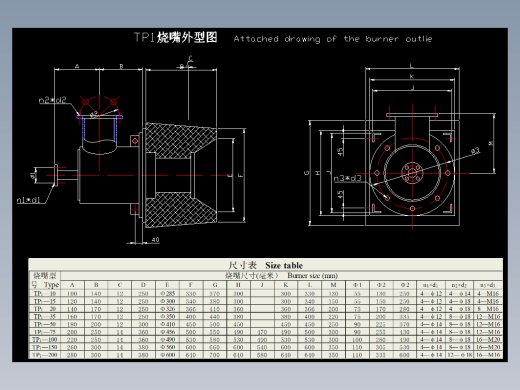520x390 pixels.
Task: Click the '16—M20' cell in TP1—100 row
Action: tap(488, 340)
